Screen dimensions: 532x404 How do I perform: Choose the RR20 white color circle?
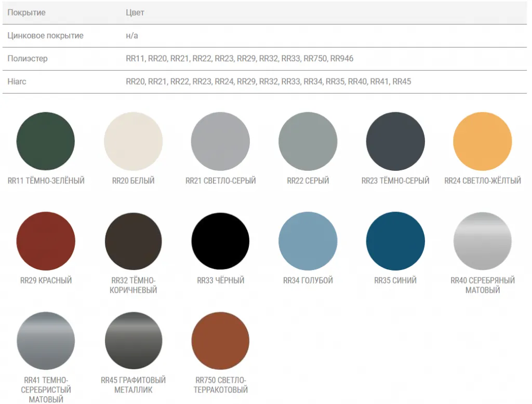click(133, 141)
